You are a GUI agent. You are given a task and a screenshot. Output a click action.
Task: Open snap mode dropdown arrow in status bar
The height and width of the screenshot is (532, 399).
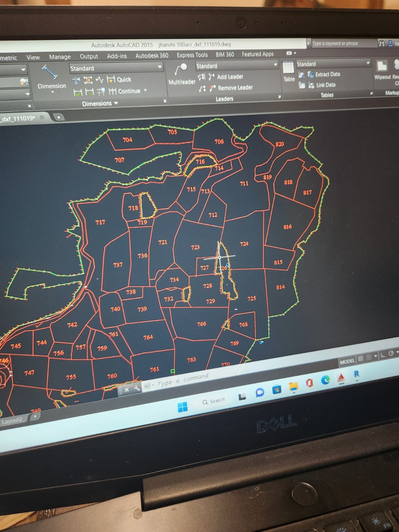375,356
